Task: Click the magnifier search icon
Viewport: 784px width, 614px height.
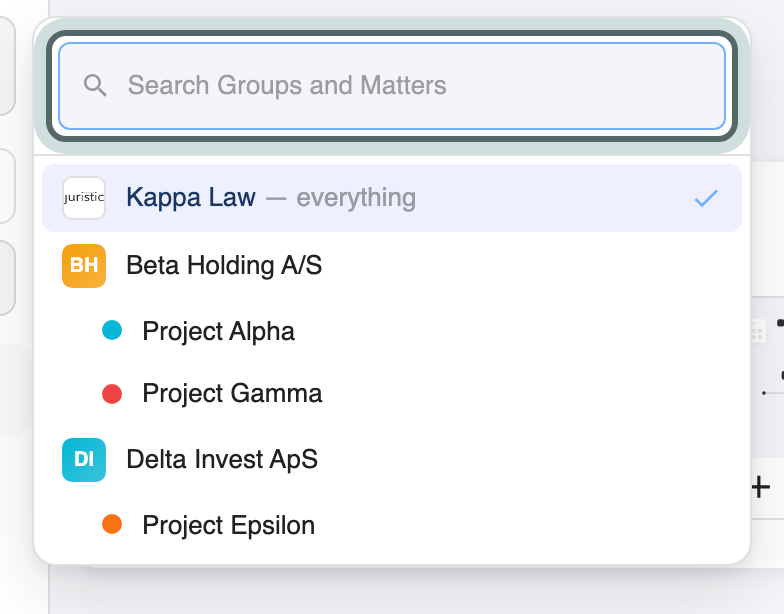Action: point(95,85)
